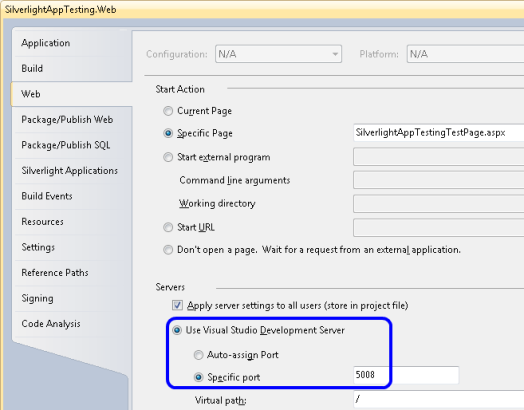The width and height of the screenshot is (524, 410).
Task: Select the Specific port radio button
Action: tap(199, 377)
